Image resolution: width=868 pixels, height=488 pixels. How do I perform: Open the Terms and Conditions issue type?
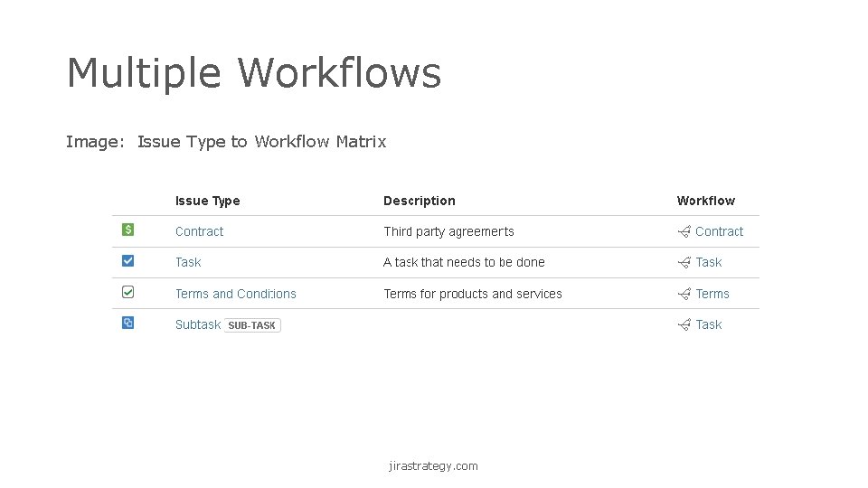pos(235,294)
